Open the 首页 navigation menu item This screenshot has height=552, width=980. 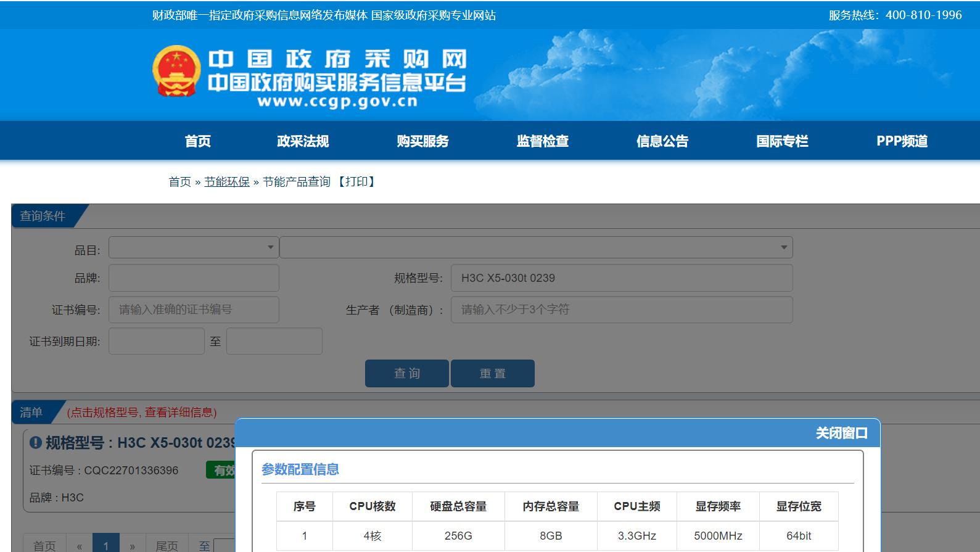pyautogui.click(x=198, y=141)
